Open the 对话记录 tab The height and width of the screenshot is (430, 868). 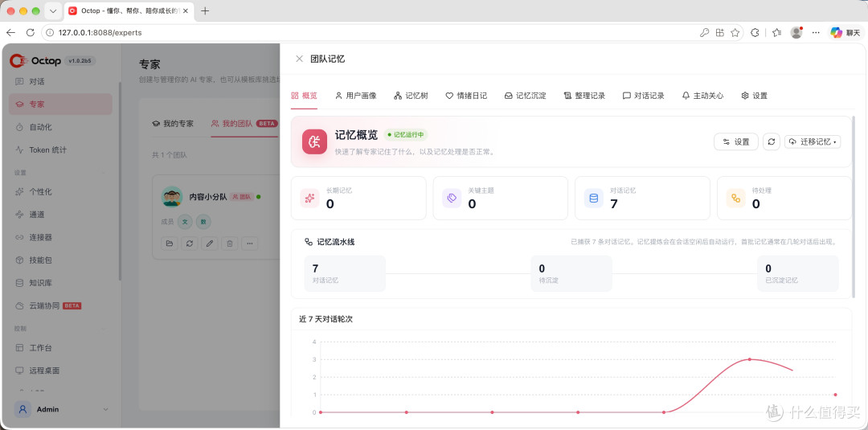coord(643,95)
